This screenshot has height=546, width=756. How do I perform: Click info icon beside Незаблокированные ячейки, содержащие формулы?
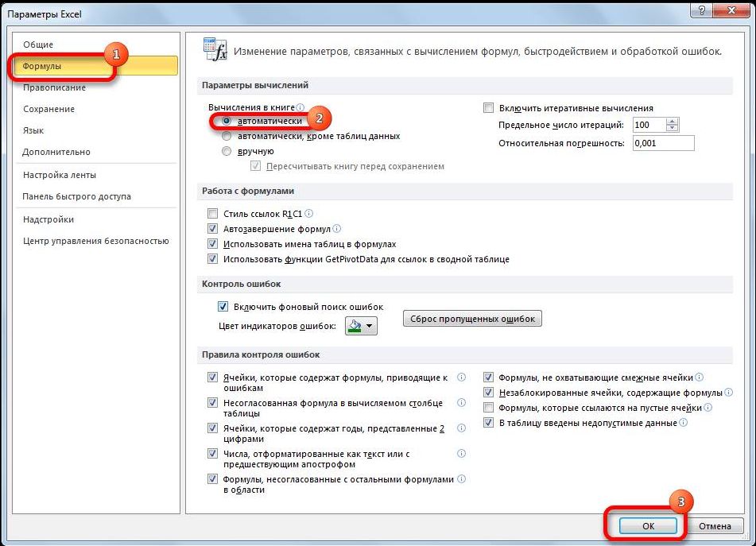click(x=728, y=393)
